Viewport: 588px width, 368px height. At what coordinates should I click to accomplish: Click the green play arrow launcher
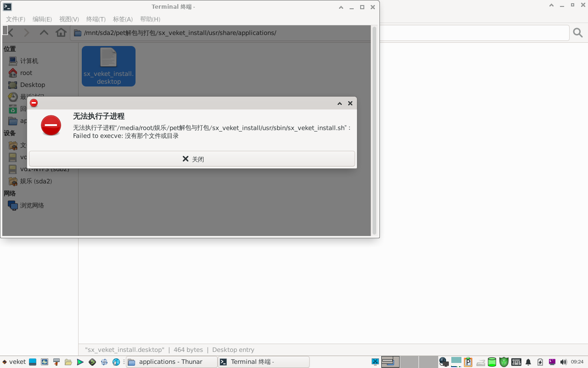click(x=80, y=362)
